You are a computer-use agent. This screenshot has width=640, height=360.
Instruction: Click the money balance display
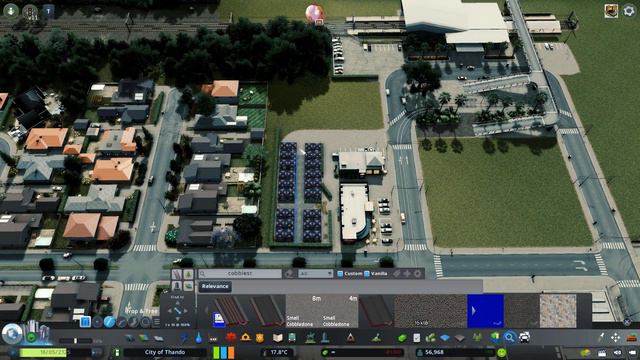(x=362, y=352)
